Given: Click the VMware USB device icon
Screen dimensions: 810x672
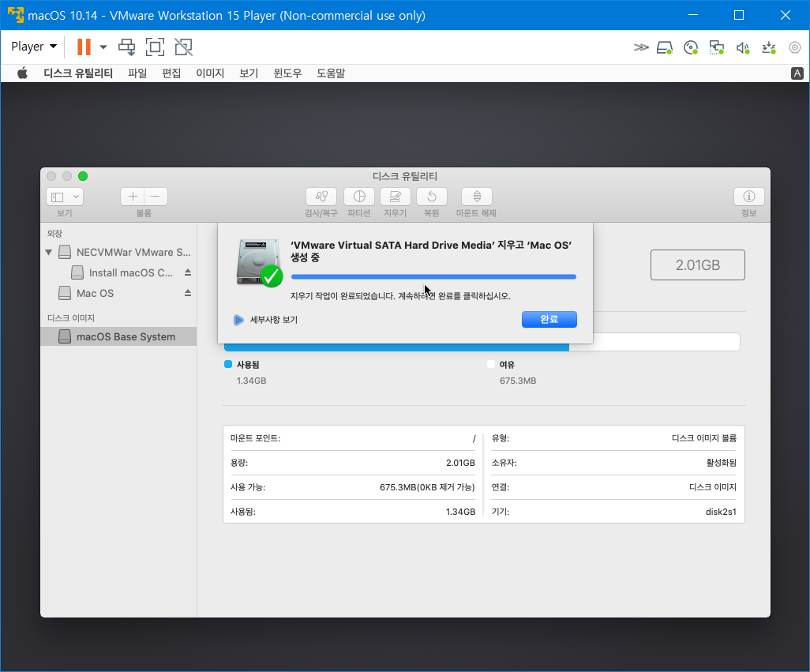Looking at the screenshot, I should [x=769, y=47].
